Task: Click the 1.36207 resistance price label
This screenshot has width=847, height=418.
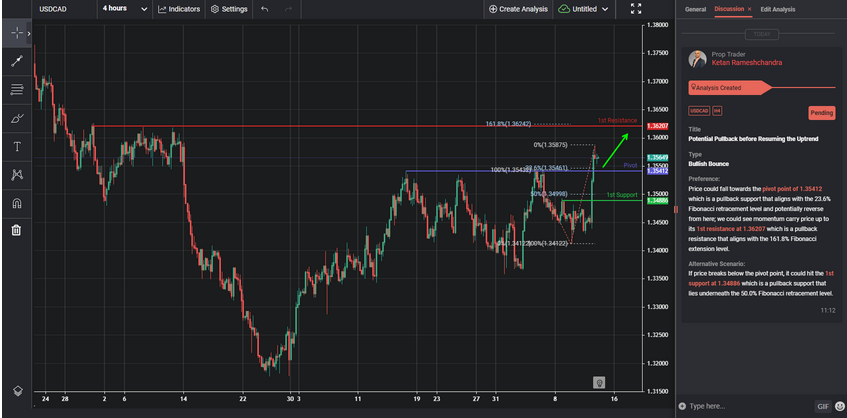Action: point(657,126)
